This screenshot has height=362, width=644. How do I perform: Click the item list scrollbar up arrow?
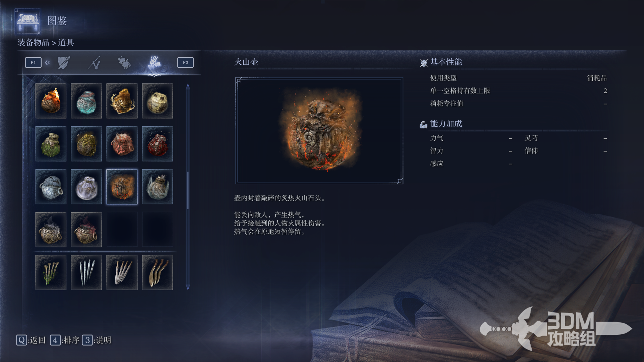pos(188,87)
